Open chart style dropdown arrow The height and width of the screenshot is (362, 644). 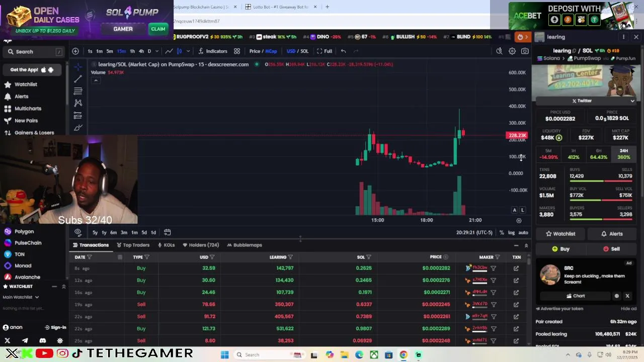[188, 51]
